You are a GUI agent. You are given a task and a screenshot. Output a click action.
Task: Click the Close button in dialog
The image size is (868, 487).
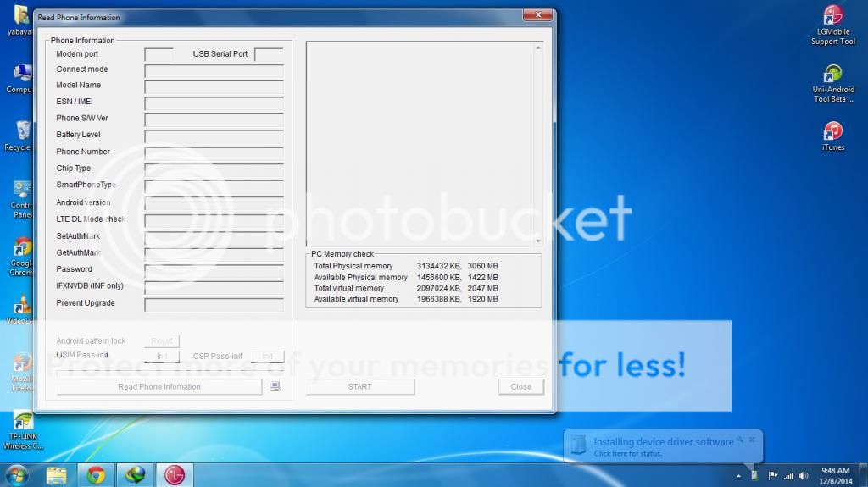[x=520, y=387]
